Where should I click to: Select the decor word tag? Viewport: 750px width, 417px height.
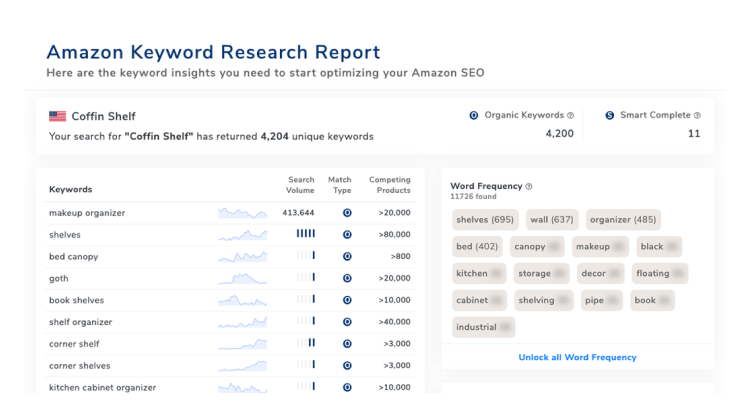[600, 274]
